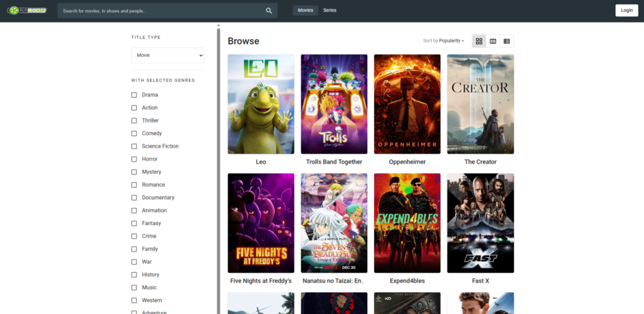The width and height of the screenshot is (644, 314).
Task: Tick the Horror genre checkbox
Action: click(x=134, y=159)
